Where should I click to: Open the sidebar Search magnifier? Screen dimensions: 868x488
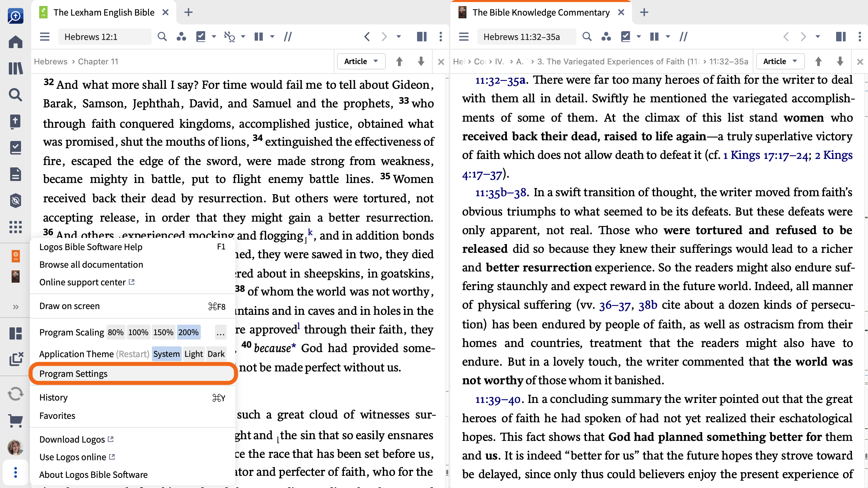click(16, 95)
